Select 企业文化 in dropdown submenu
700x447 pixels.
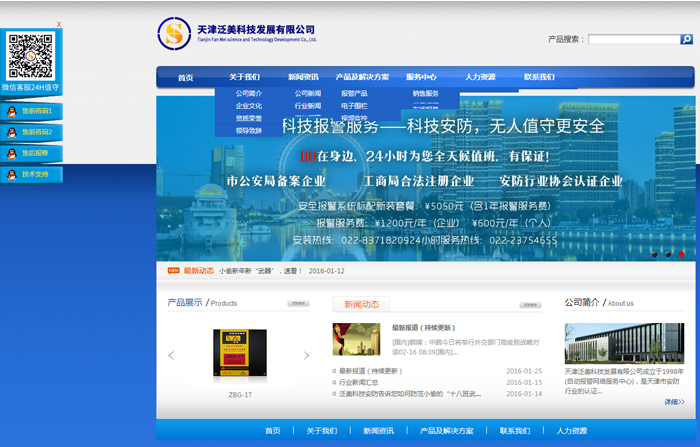[249, 106]
